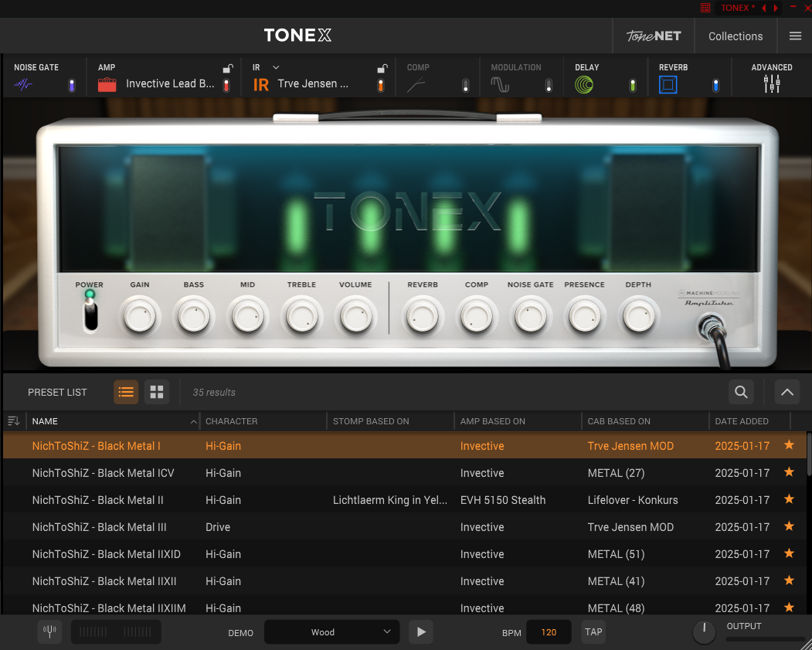Click the orange IR icon
This screenshot has height=650, width=812.
[261, 84]
